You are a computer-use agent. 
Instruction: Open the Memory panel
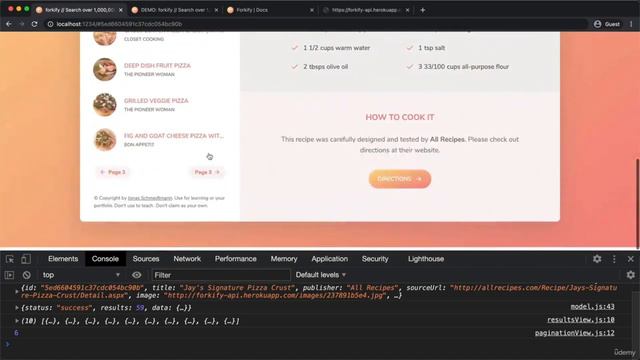click(284, 259)
